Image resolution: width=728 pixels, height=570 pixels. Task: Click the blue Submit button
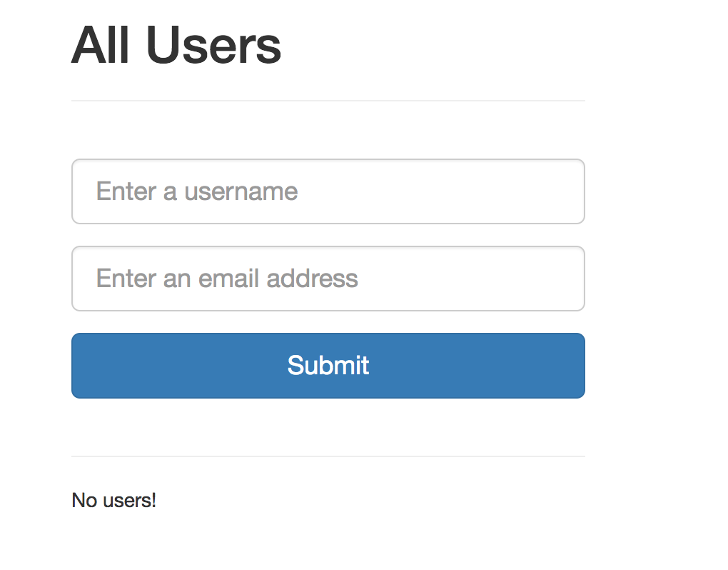[328, 366]
